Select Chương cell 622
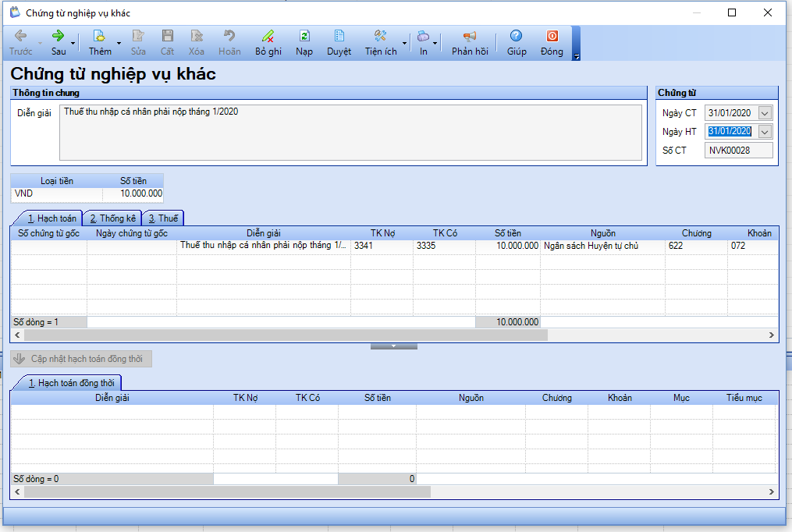 coord(696,246)
